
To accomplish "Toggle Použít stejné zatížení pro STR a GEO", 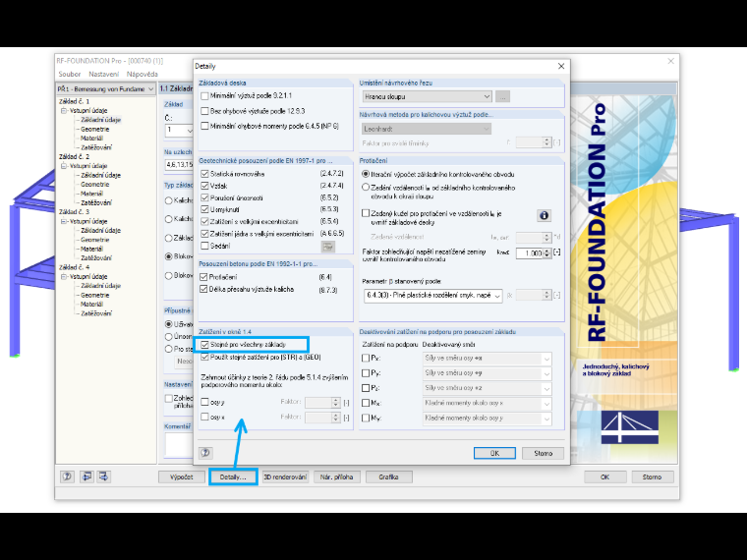I will click(204, 357).
